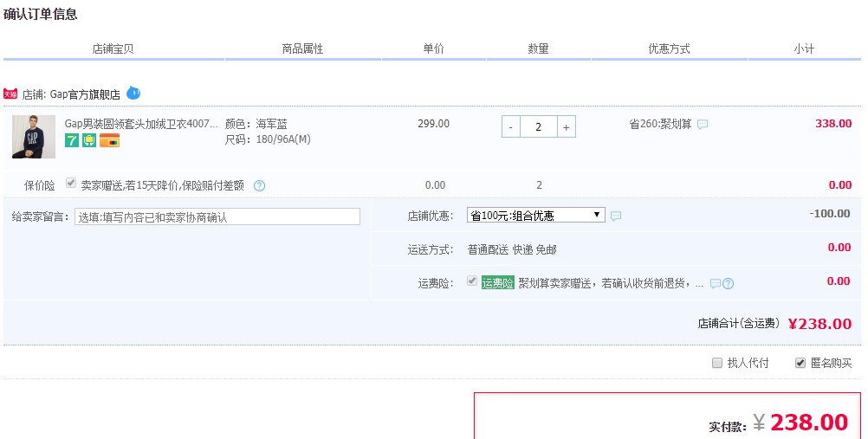Click the green 7-day return icon
868x439 pixels.
(71, 140)
